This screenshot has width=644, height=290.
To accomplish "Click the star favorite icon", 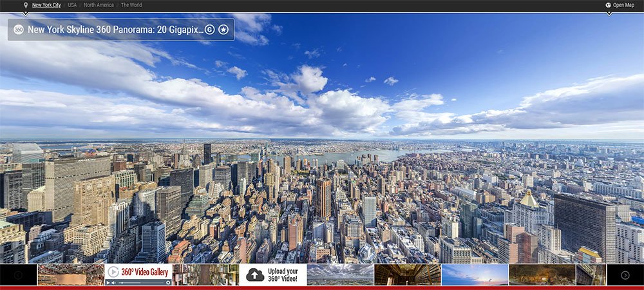I will 223,30.
